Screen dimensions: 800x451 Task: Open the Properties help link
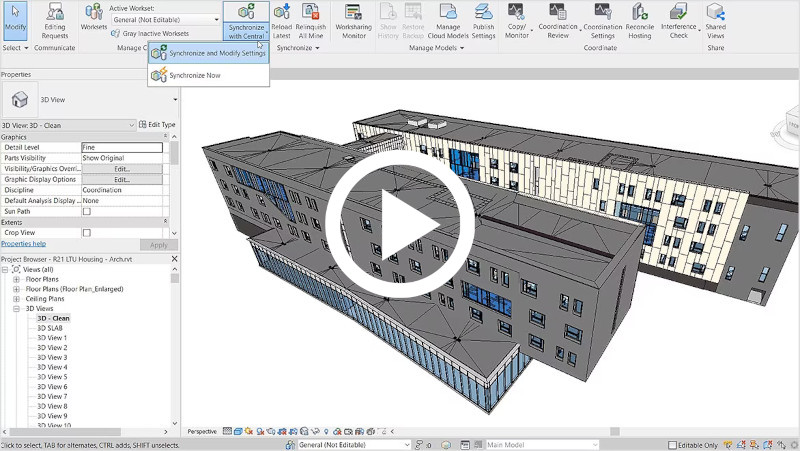pos(23,244)
